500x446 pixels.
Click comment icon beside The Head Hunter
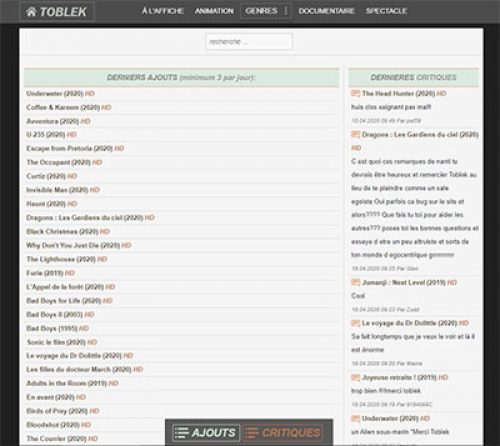click(355, 93)
